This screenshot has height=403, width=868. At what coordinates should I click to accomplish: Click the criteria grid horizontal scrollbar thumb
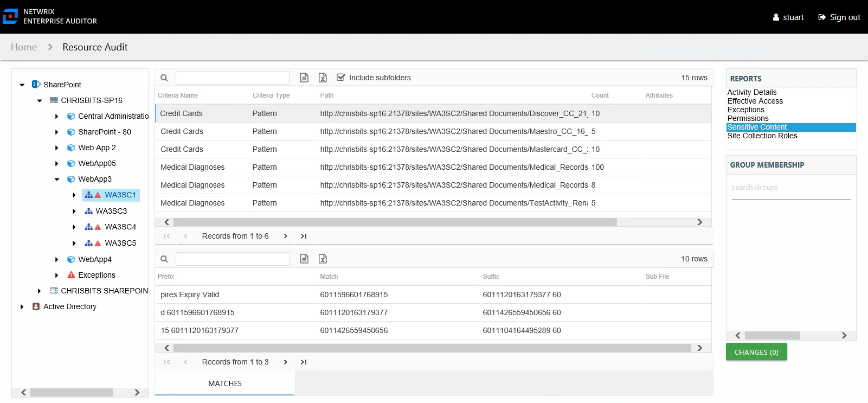click(395, 222)
